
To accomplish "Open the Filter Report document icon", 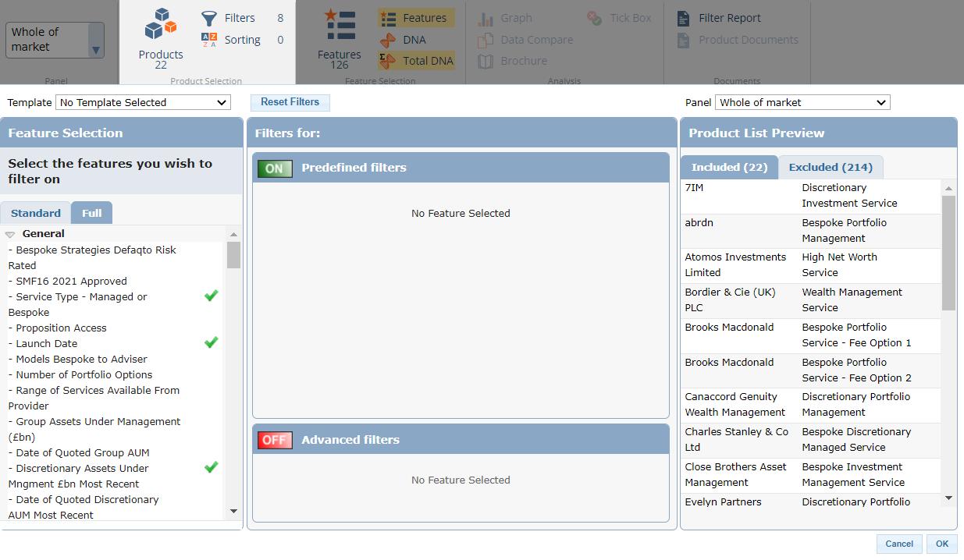I will tap(684, 18).
